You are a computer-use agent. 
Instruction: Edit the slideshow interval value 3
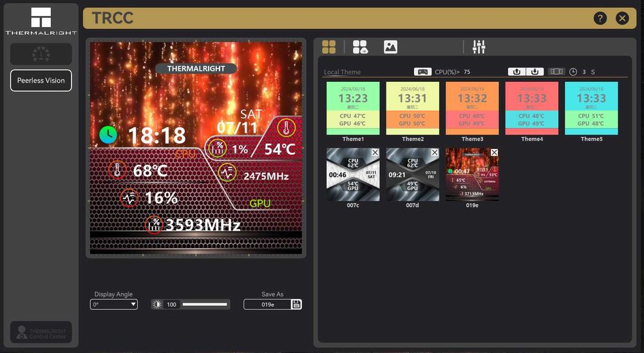click(x=584, y=72)
